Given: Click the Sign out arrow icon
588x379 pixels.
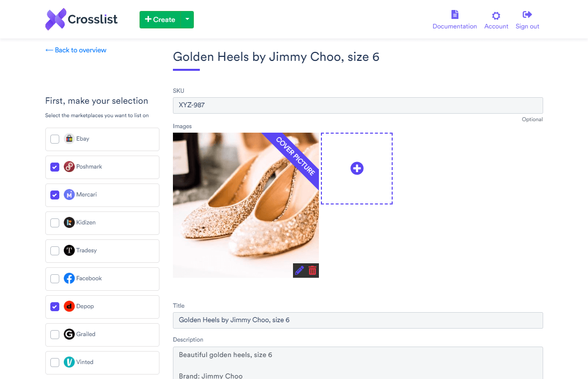Looking at the screenshot, I should tap(527, 14).
